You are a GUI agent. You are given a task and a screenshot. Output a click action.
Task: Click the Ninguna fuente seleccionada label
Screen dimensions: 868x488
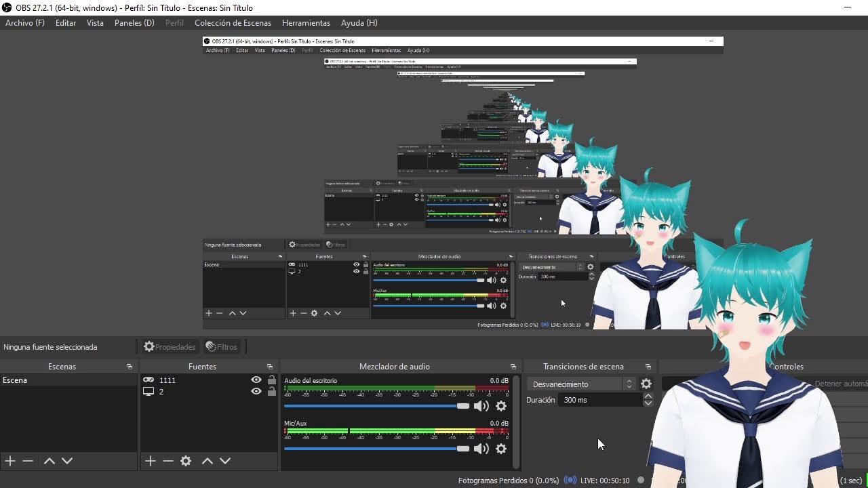50,347
